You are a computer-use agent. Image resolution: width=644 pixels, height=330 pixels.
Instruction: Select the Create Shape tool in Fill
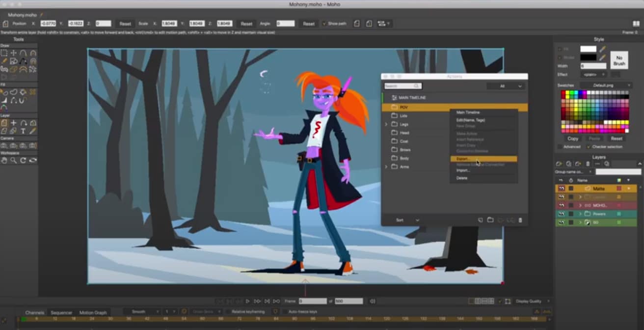pyautogui.click(x=13, y=92)
